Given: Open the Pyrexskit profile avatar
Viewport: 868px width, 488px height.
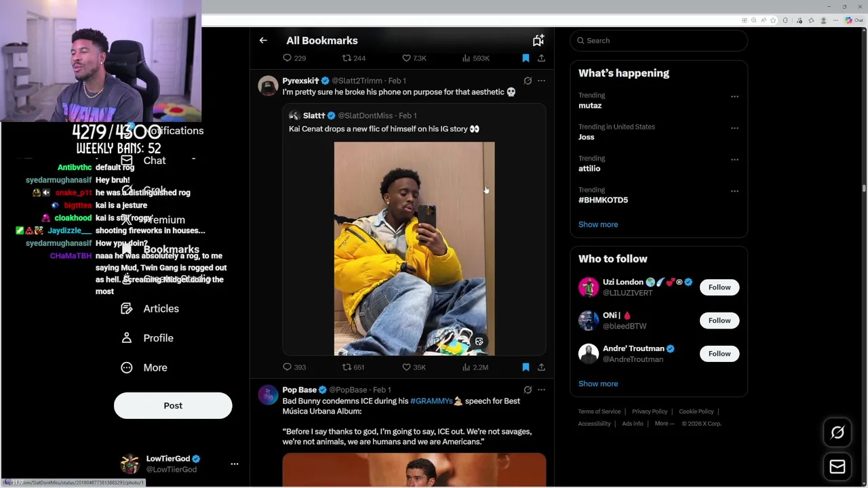Looking at the screenshot, I should (268, 86).
